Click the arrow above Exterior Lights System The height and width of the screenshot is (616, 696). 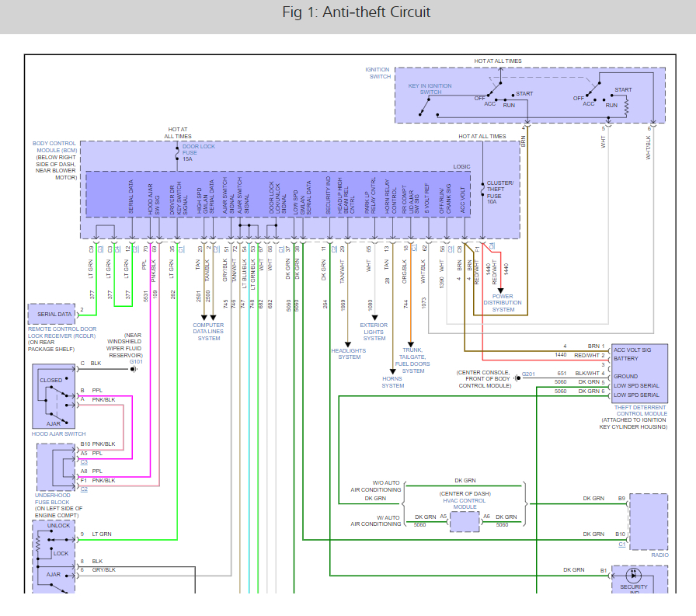[374, 317]
